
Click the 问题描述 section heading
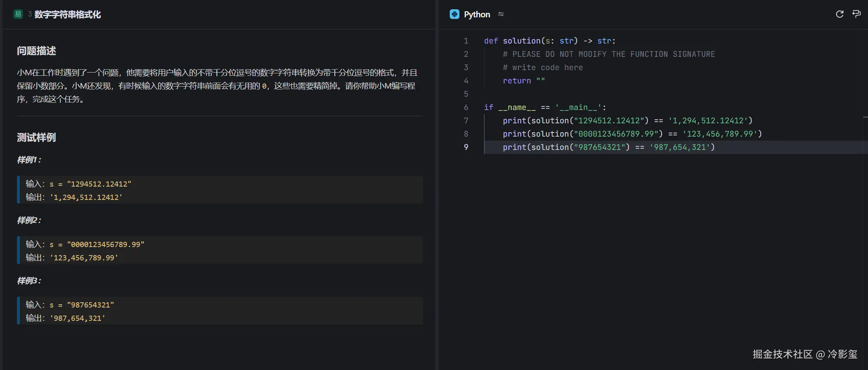coord(36,51)
